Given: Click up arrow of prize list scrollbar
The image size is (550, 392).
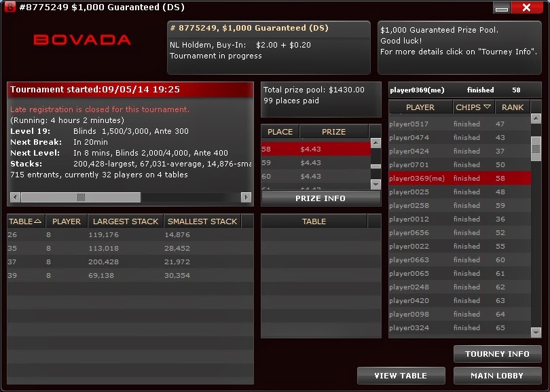Looking at the screenshot, I should 375,143.
